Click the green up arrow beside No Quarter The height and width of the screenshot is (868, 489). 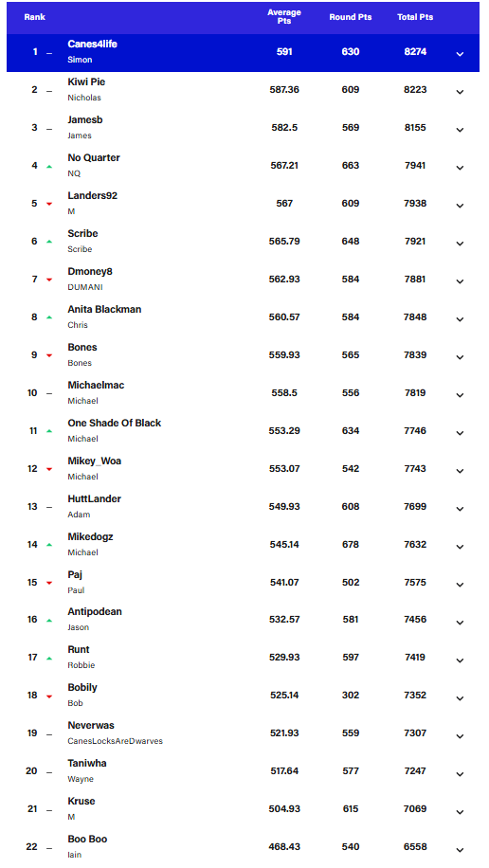49,166
